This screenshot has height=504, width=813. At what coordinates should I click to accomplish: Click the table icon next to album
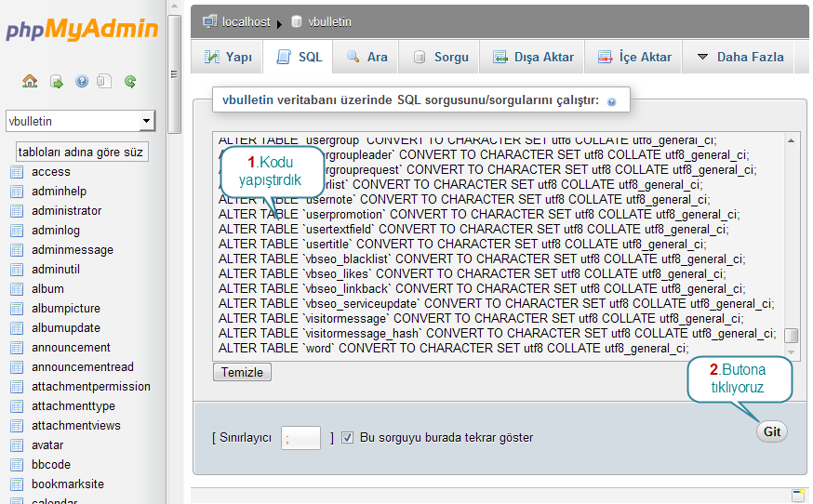[17, 289]
